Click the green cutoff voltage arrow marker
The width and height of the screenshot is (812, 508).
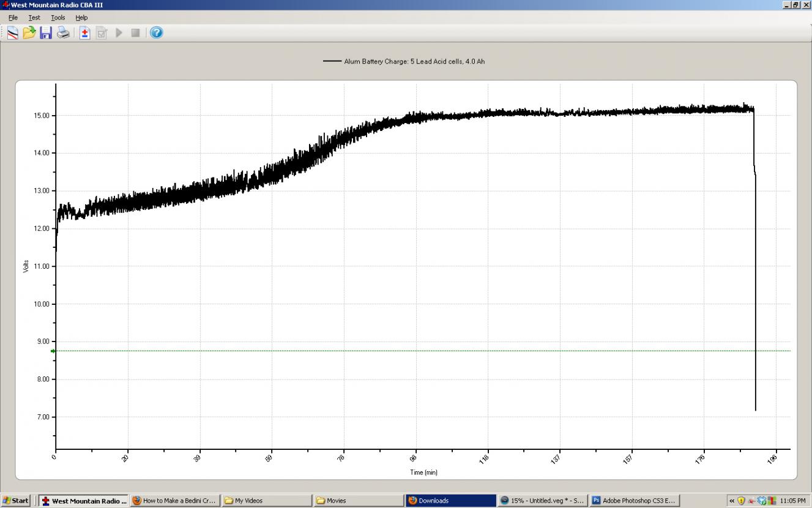point(53,351)
